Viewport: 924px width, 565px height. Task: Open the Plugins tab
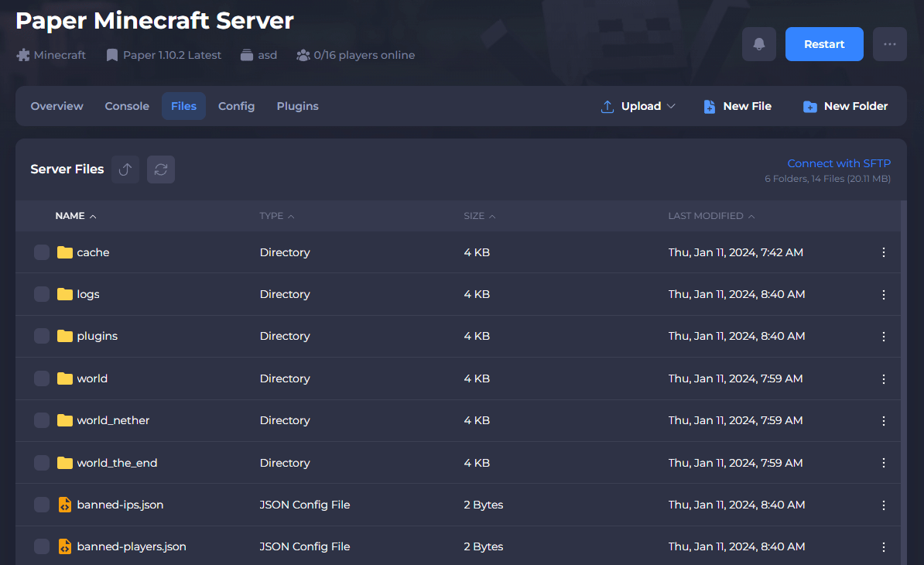pos(297,106)
